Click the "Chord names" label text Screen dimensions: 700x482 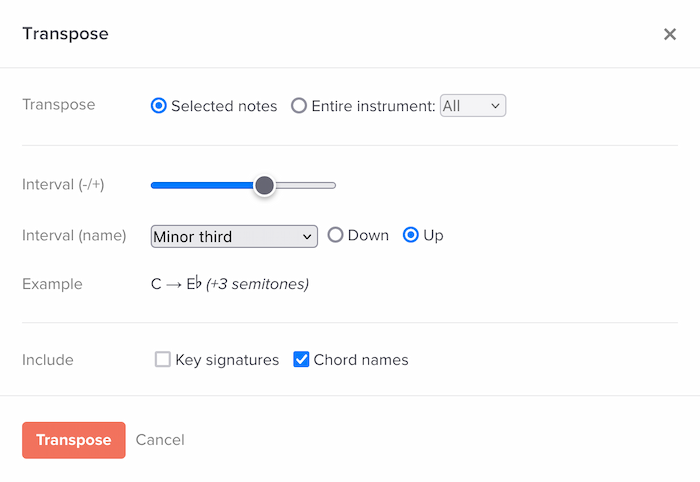[x=361, y=360]
